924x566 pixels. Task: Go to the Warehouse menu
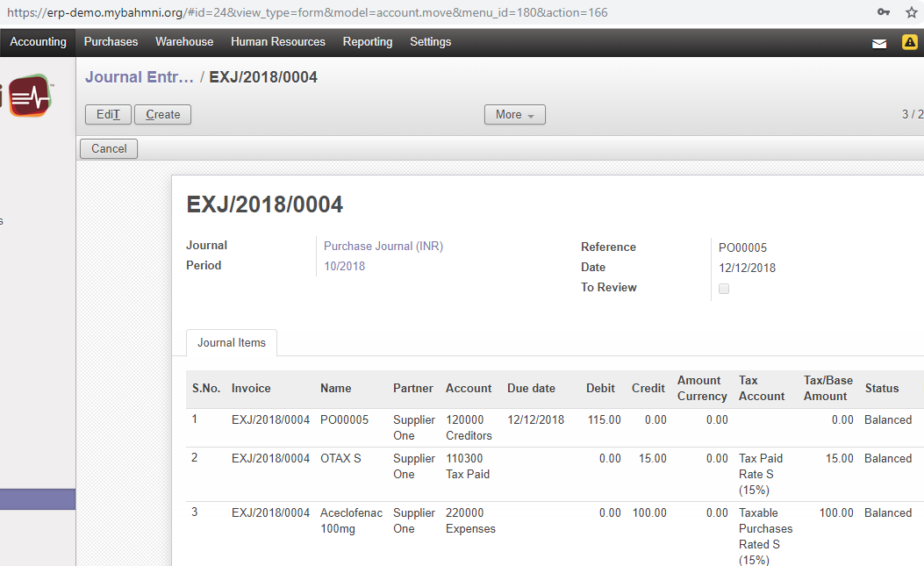click(x=184, y=42)
